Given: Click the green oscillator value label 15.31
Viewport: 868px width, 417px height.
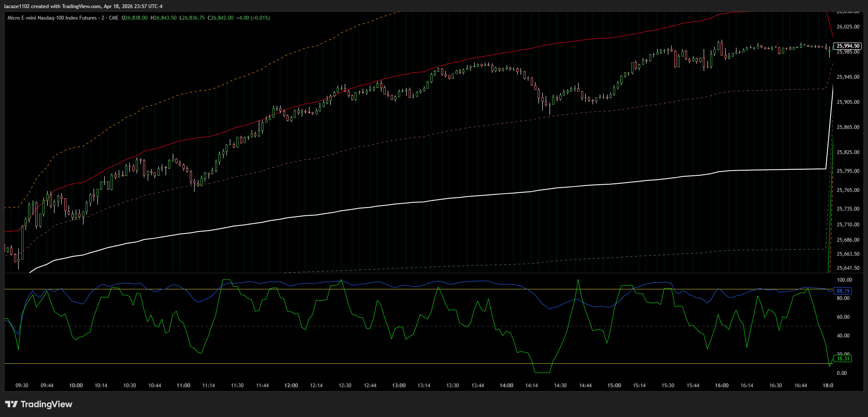Looking at the screenshot, I should pyautogui.click(x=843, y=359).
